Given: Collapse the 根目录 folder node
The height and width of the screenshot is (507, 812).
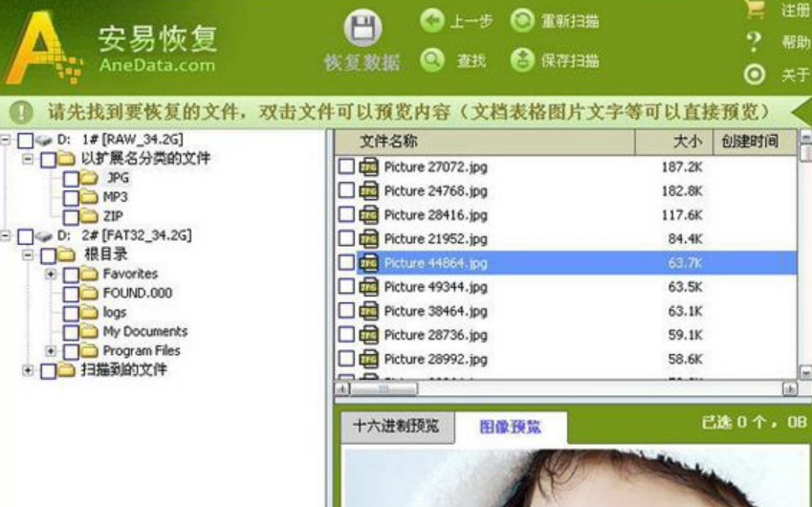Looking at the screenshot, I should tap(28, 254).
